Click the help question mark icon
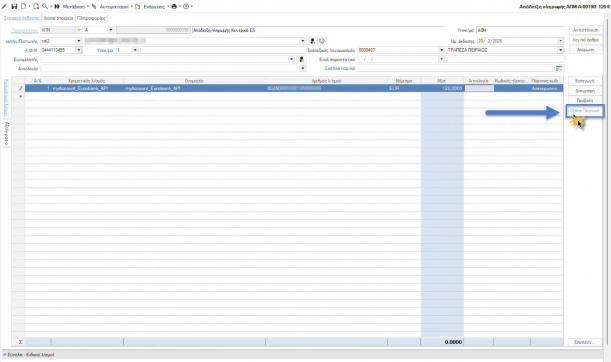 186,6
